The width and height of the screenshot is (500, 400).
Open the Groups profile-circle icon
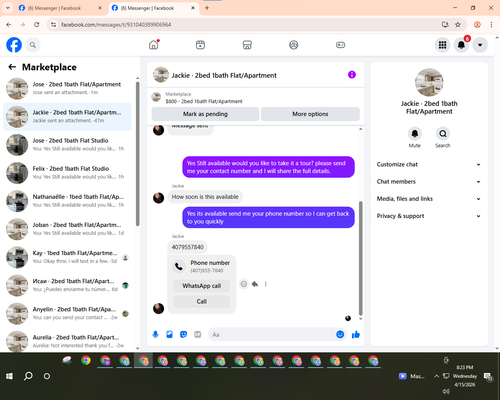click(294, 45)
